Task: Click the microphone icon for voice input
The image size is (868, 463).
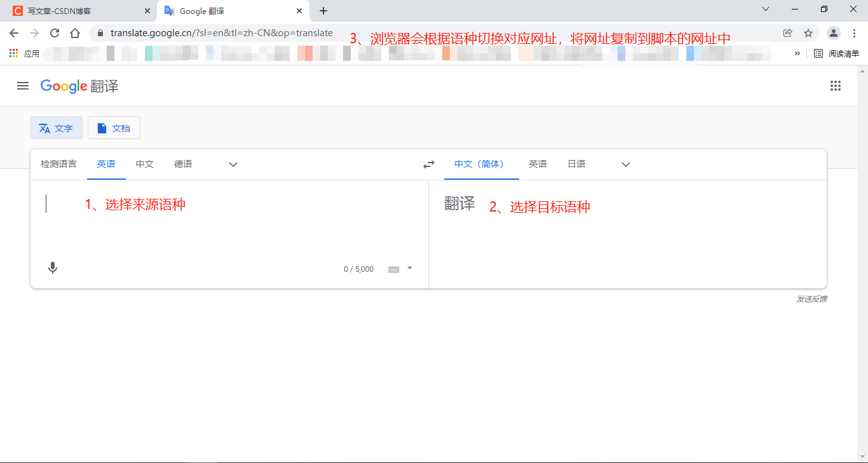Action: (x=53, y=268)
